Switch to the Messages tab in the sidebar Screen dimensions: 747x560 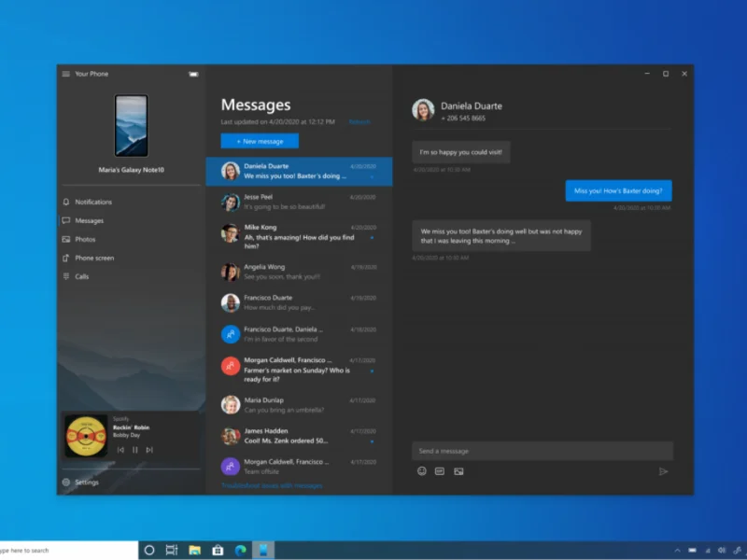pos(90,220)
